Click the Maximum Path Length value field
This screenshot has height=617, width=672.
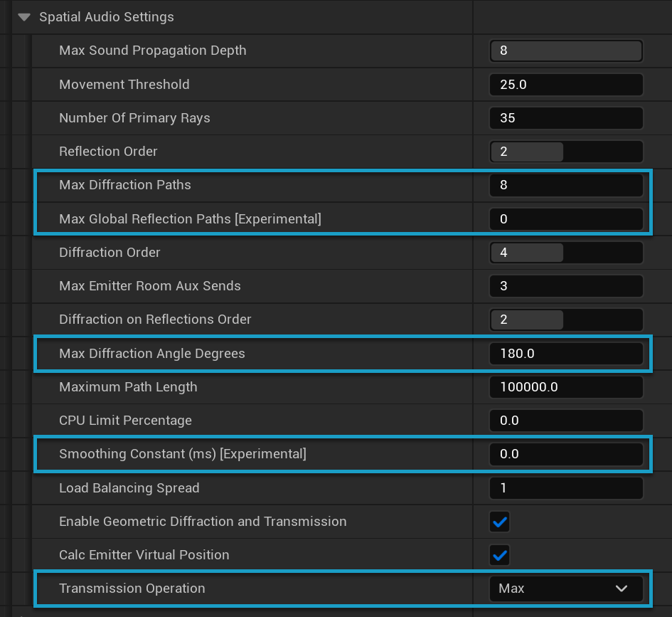(565, 387)
